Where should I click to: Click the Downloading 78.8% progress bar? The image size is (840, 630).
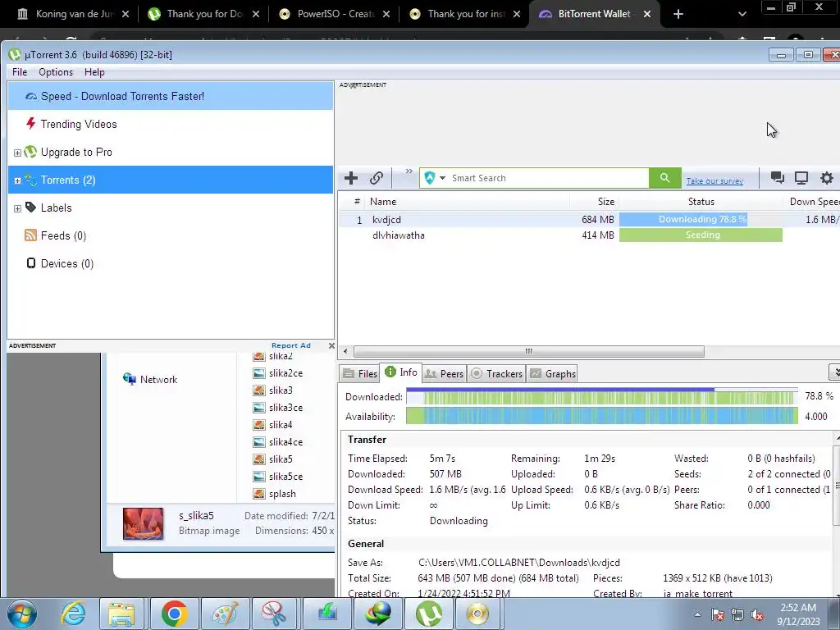701,220
